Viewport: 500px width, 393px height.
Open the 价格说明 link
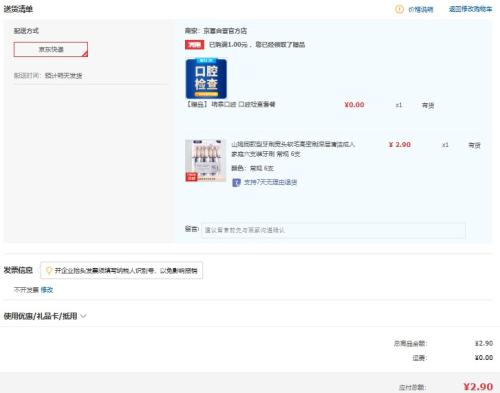click(x=421, y=10)
